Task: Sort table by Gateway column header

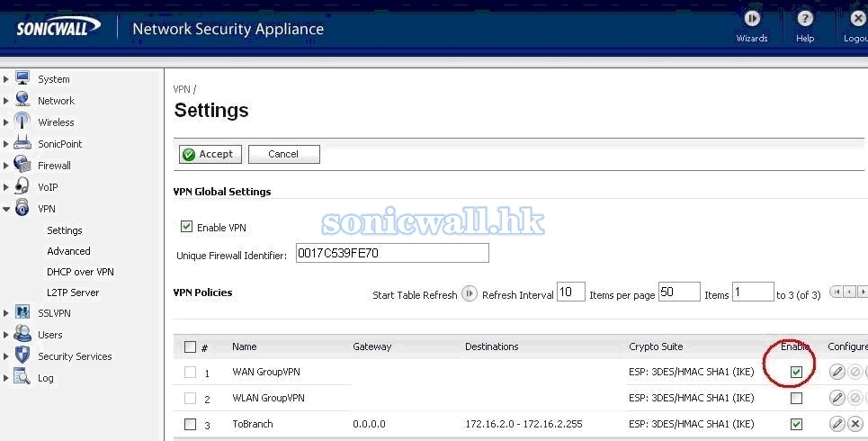Action: (x=372, y=346)
